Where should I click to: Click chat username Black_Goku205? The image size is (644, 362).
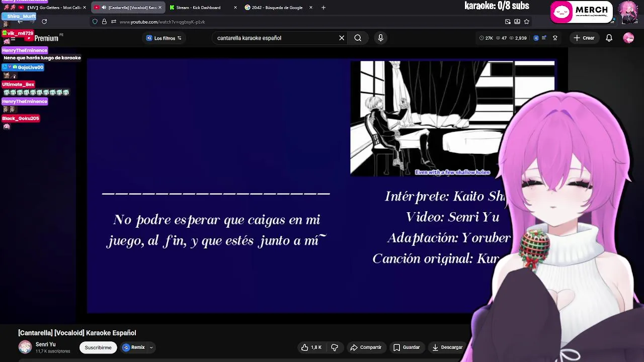point(21,119)
